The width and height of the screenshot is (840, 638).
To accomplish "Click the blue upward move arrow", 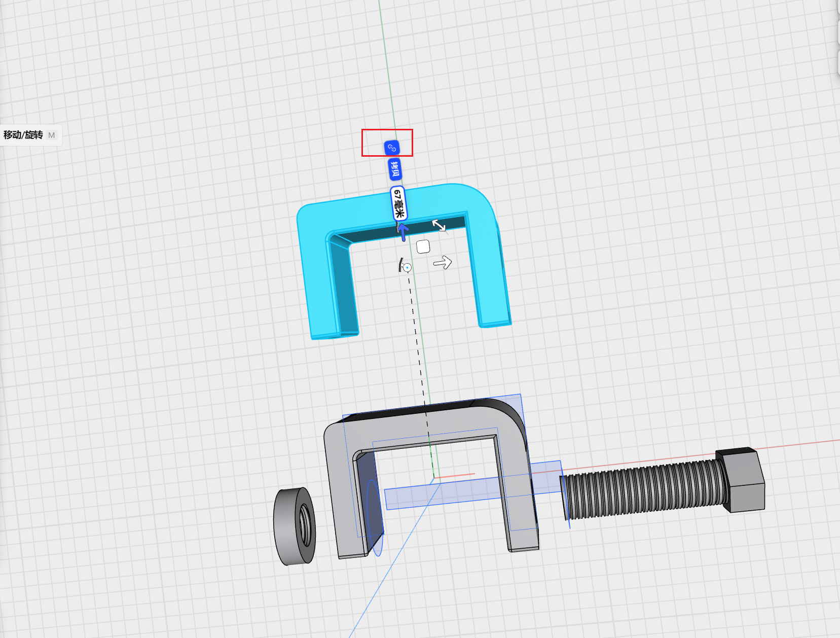I will pos(403,232).
